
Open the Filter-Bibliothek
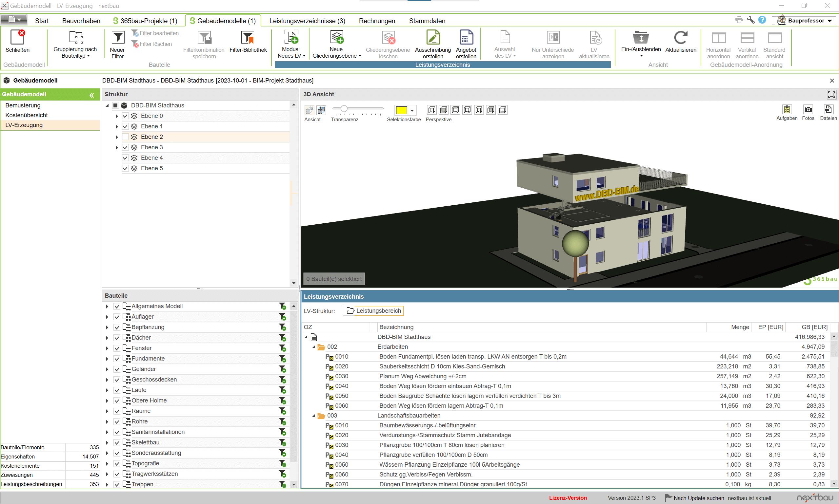click(248, 37)
